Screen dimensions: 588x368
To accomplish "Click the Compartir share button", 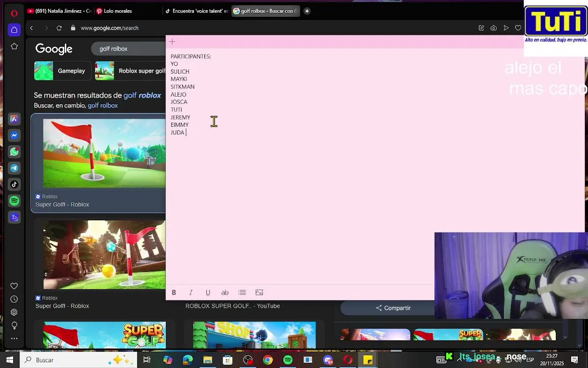I will (393, 308).
